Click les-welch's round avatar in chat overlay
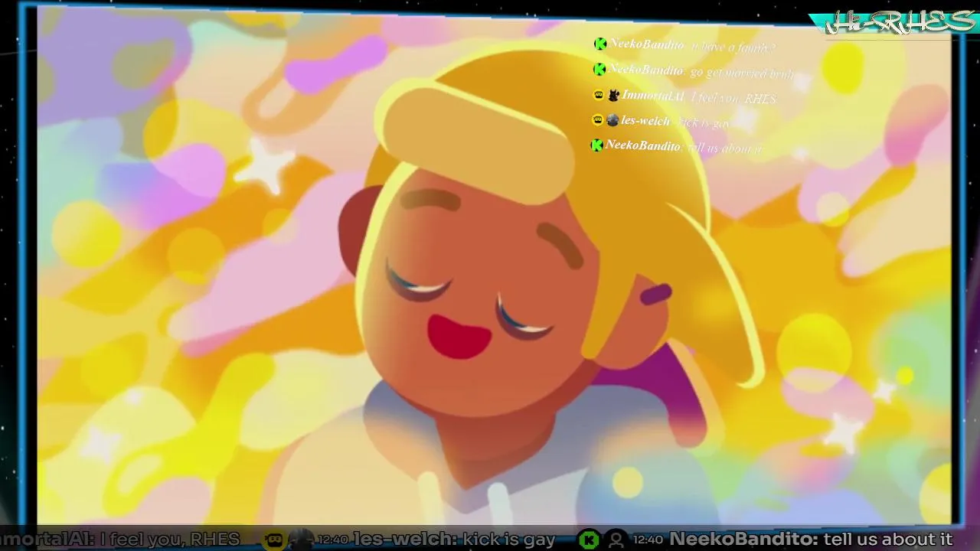 point(612,120)
